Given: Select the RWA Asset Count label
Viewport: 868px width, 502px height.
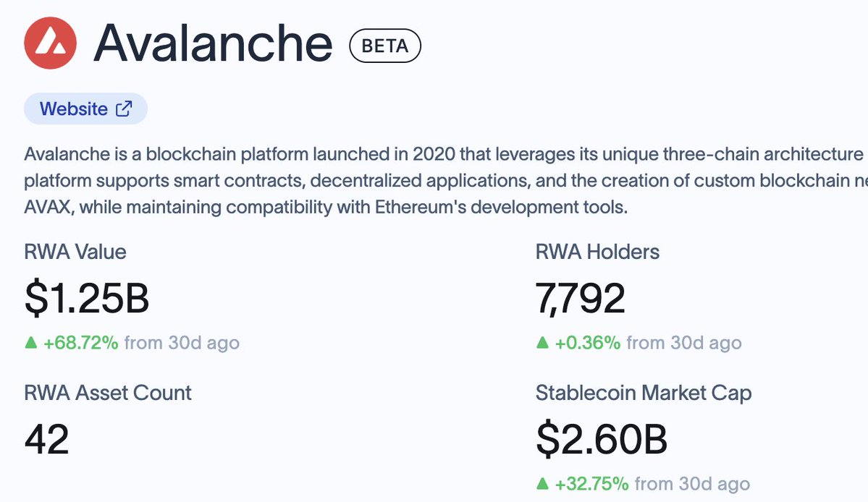Looking at the screenshot, I should (108, 393).
